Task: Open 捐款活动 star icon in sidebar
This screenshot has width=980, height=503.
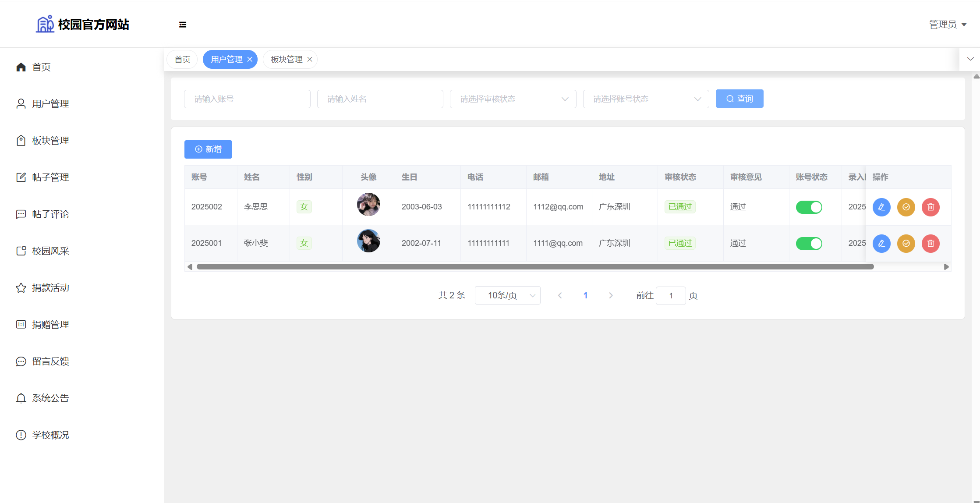Action: click(x=21, y=287)
